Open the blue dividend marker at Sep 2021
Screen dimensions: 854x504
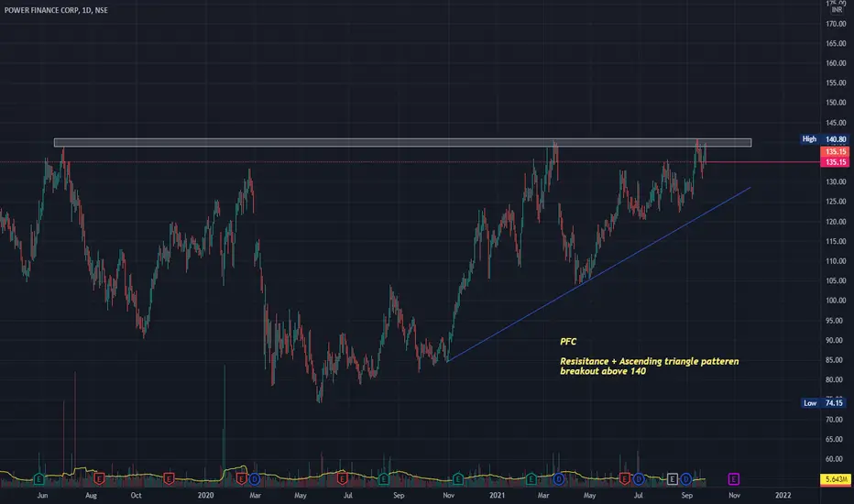point(685,479)
